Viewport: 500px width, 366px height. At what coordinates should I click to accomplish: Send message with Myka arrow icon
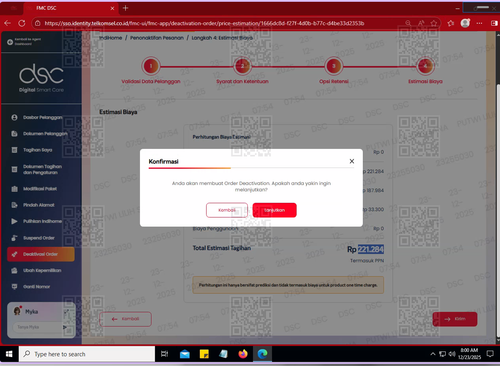[x=65, y=327]
